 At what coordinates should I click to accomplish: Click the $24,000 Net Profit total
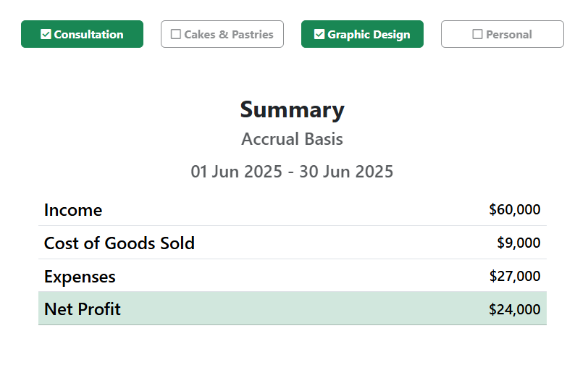[x=514, y=310]
